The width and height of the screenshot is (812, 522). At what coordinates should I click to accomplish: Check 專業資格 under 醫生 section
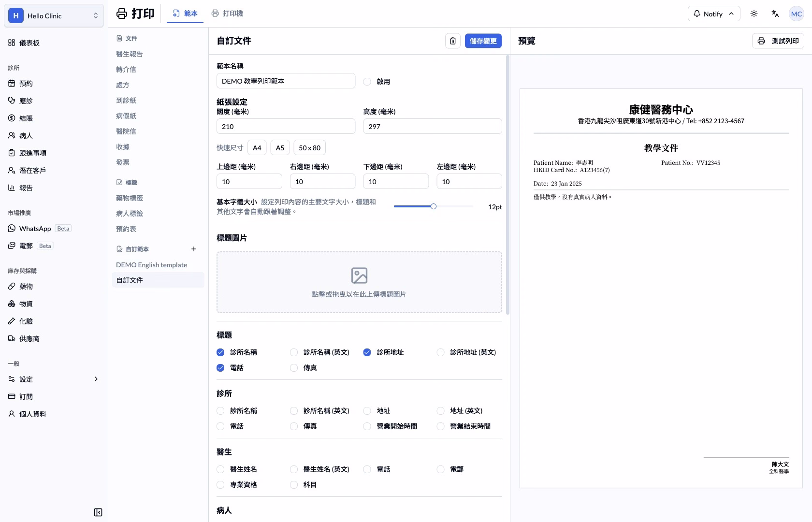pos(220,485)
